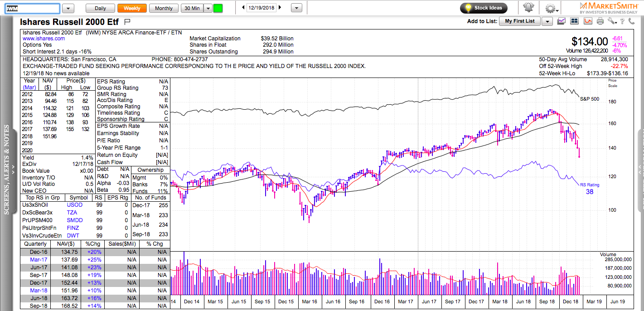The image size is (644, 311).
Task: Open the alerts bell icon
Action: [528, 8]
